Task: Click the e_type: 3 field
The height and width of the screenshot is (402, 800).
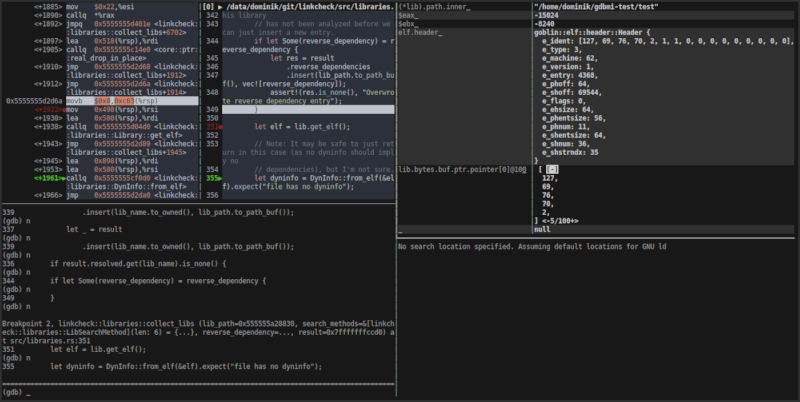Action: [x=562, y=50]
